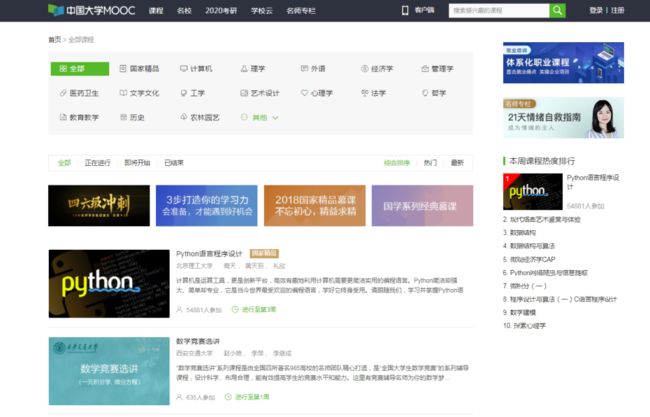This screenshot has width=650, height=417.
Task: Sort courses by 最新
Action: [457, 163]
